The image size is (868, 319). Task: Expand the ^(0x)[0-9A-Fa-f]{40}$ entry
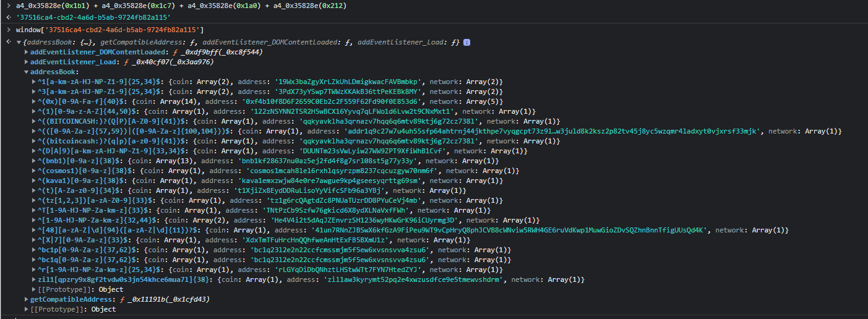(x=34, y=101)
